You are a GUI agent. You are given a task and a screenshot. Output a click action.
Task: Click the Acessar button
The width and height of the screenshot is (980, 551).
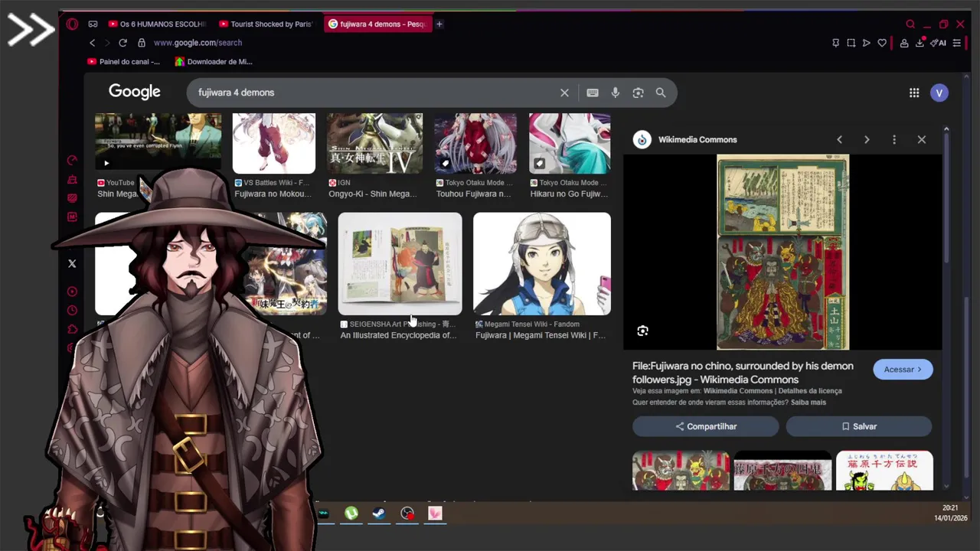pyautogui.click(x=903, y=370)
